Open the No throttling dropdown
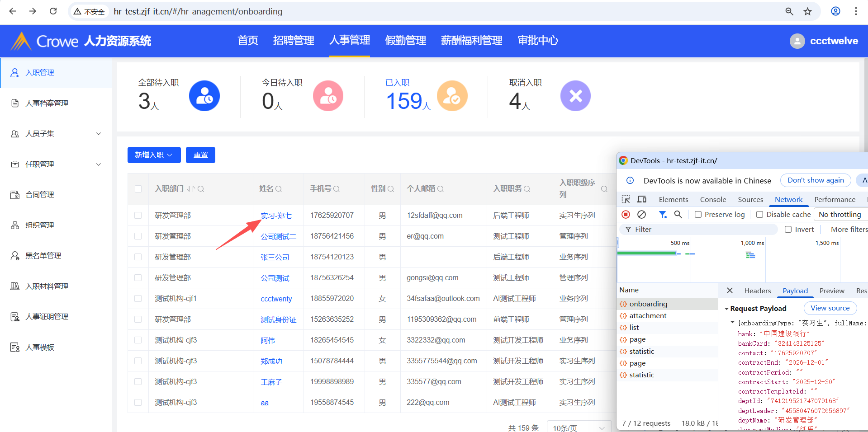This screenshot has width=868, height=432. [840, 215]
